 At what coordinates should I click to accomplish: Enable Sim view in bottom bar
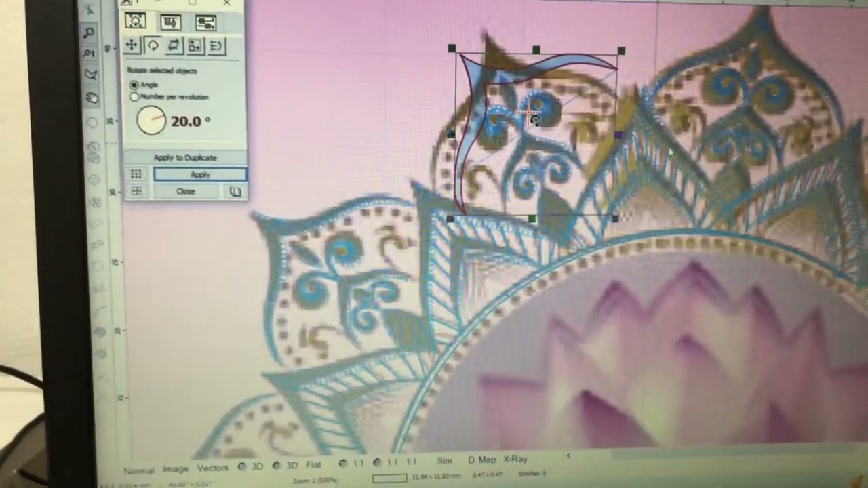click(x=444, y=461)
